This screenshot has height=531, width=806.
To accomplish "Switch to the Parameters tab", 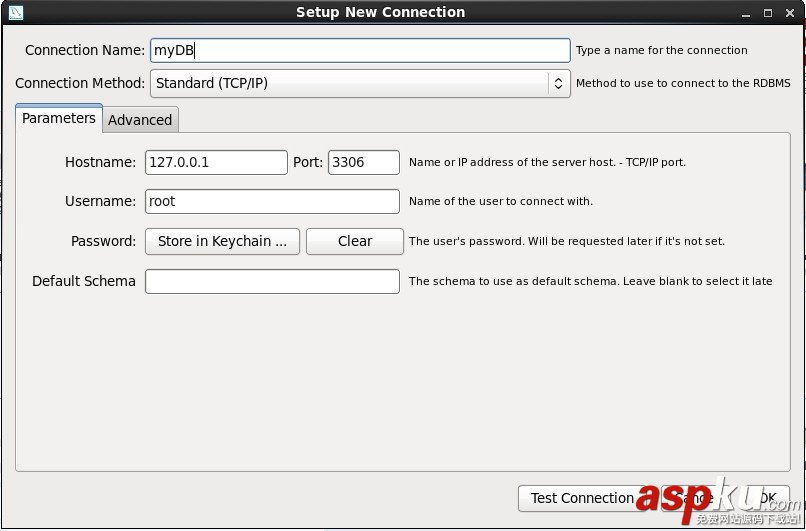I will click(59, 118).
